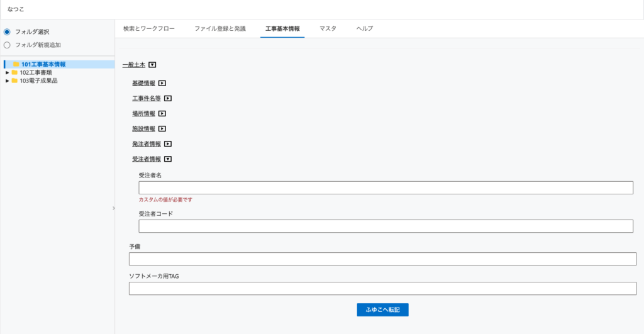
Task: Click the sidebar collapse handle arrow
Action: 113,208
